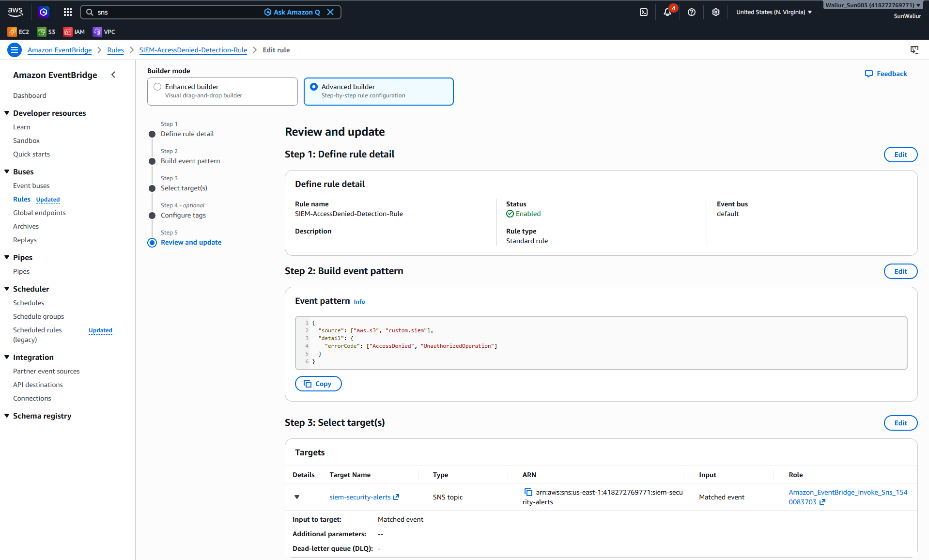Edit Step 3 Select targets
929x560 pixels.
[900, 423]
